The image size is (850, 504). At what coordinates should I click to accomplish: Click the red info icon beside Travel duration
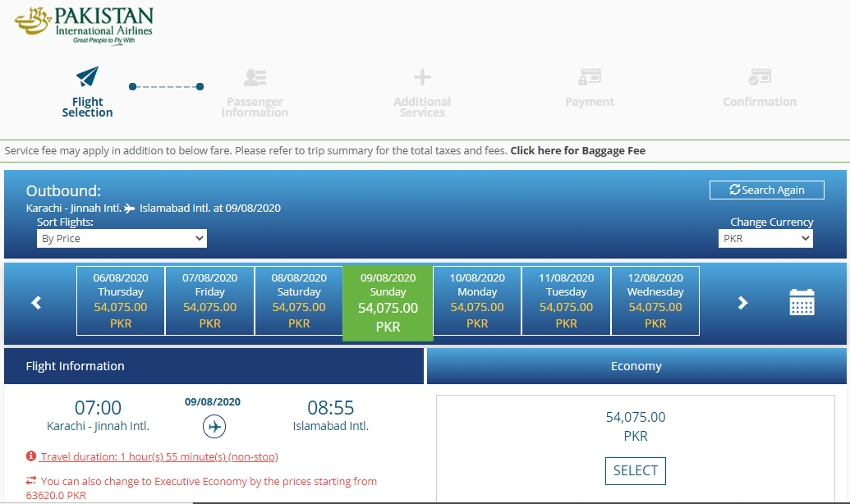pyautogui.click(x=31, y=456)
